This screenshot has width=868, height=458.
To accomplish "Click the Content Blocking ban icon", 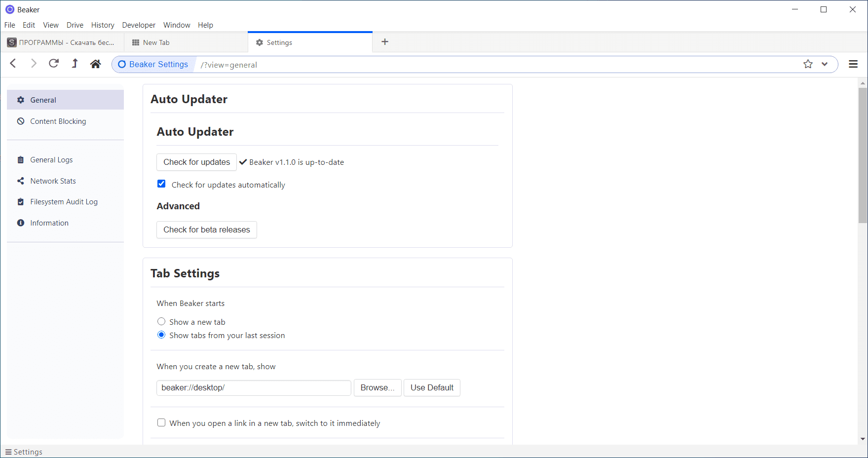I will [21, 121].
